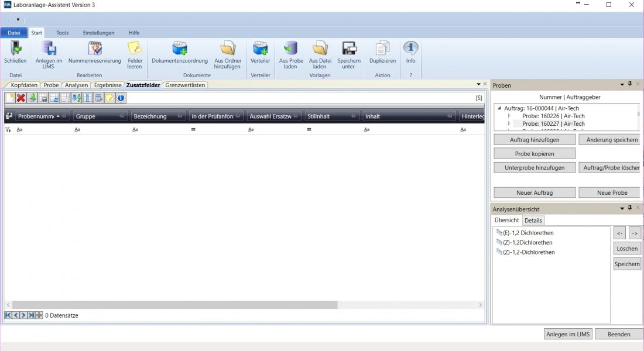The image size is (644, 351).
Task: Open filter operator under Gruppe column
Action: 77,130
